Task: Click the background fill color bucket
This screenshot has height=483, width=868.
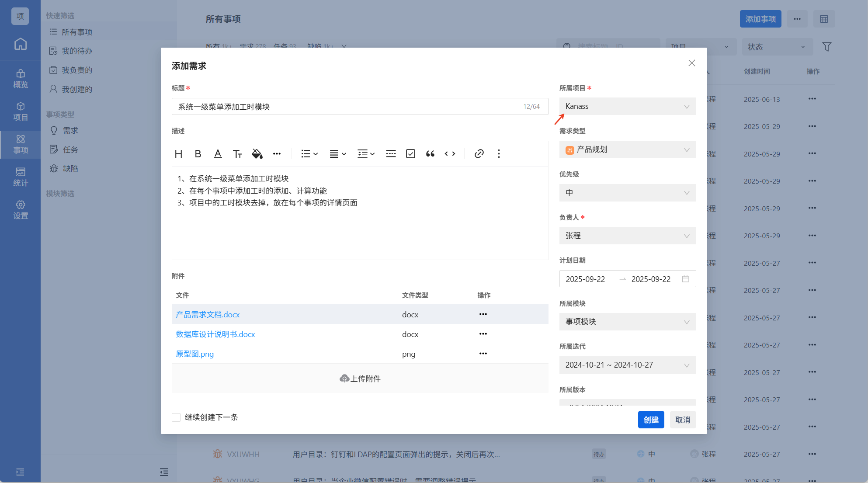Action: click(x=257, y=154)
